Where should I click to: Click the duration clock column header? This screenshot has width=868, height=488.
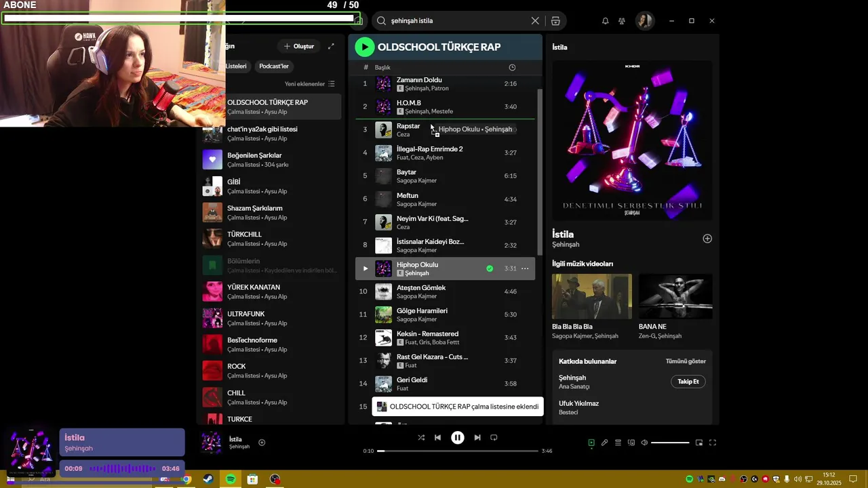click(x=512, y=67)
